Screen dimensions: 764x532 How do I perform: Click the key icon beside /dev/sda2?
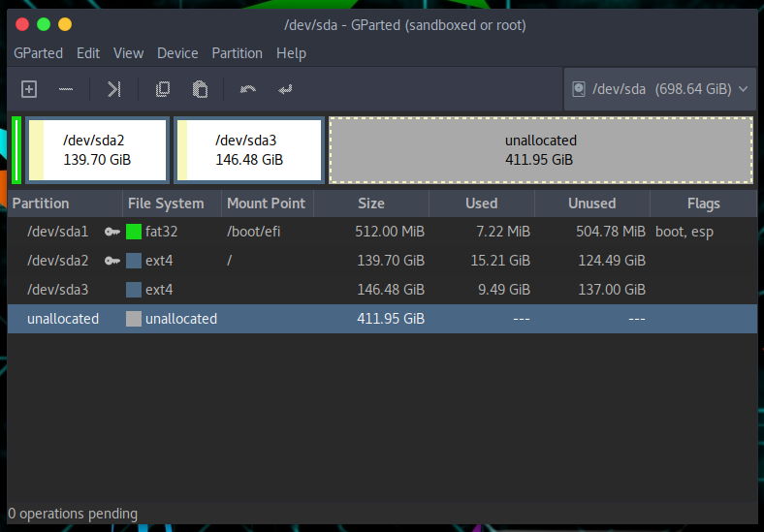click(112, 261)
